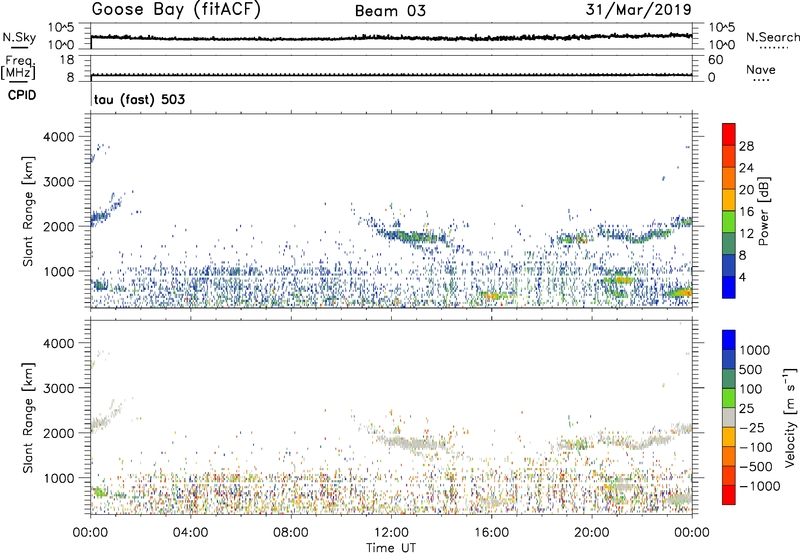Pick the bright green 25–100 Velocity segment
The height and width of the screenshot is (554, 800).
[x=729, y=398]
